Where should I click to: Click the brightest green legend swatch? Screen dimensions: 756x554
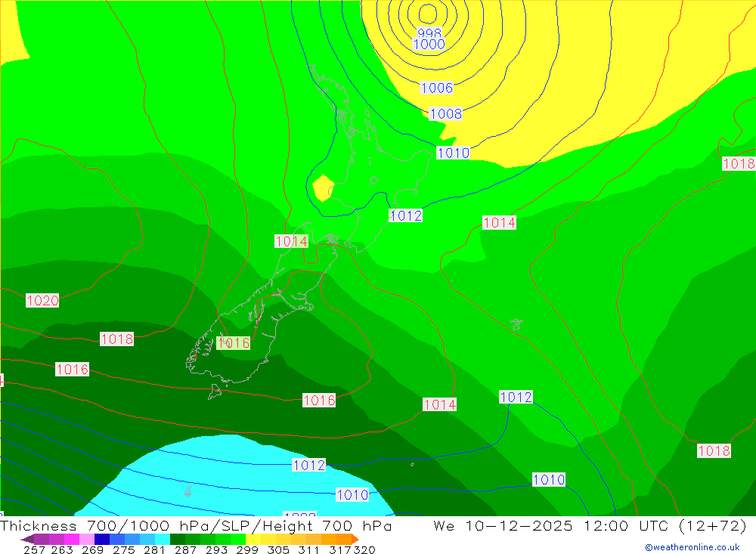[238, 539]
